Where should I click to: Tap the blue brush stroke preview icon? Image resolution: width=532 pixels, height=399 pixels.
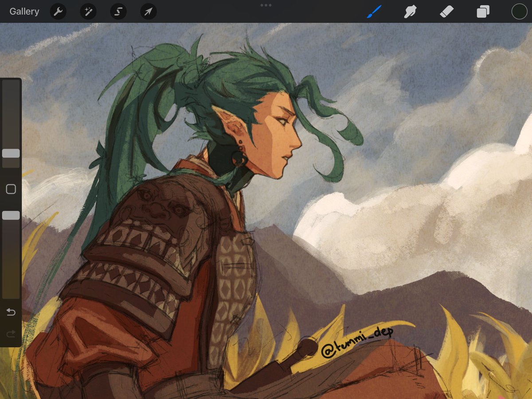[375, 12]
